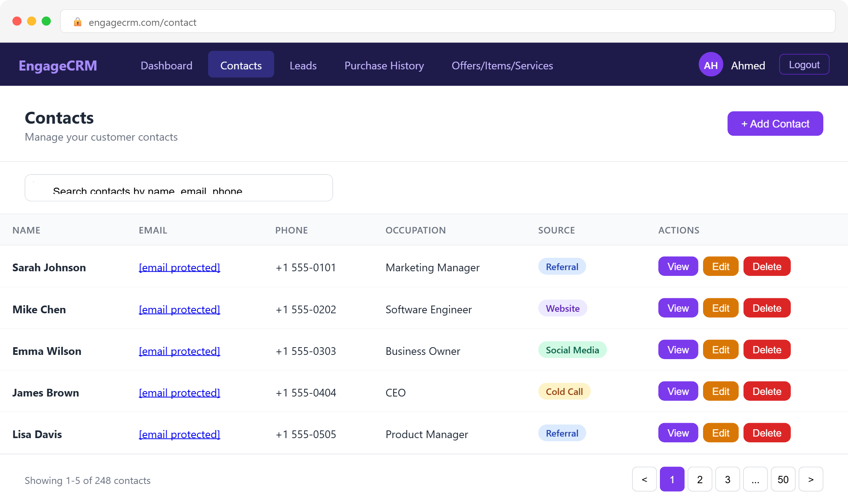848x504 pixels.
Task: Click the padlock icon in the address bar
Action: [x=78, y=22]
